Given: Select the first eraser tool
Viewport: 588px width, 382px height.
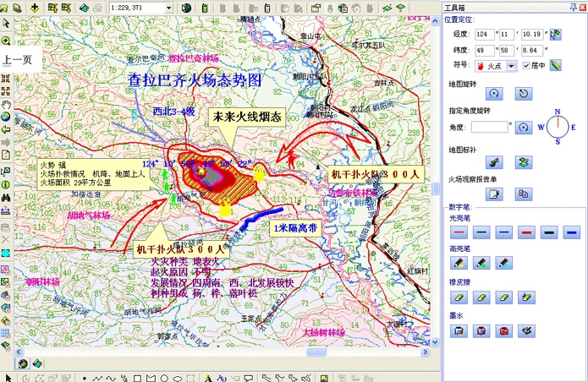Looking at the screenshot, I should [x=459, y=297].
